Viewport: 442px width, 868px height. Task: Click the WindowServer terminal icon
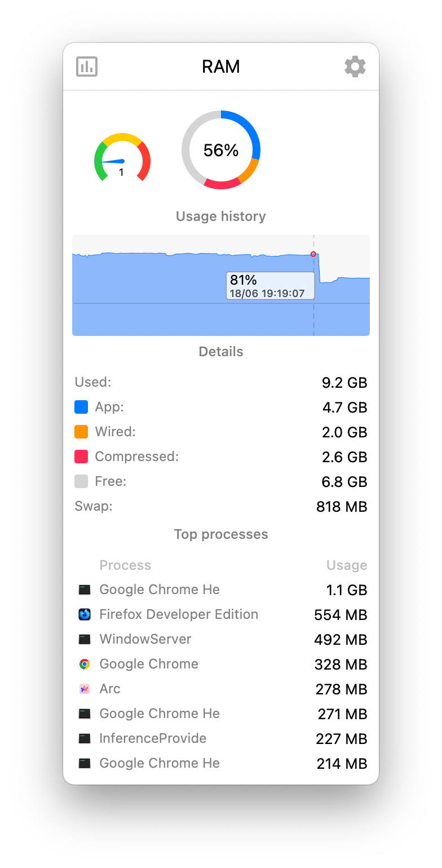point(85,639)
